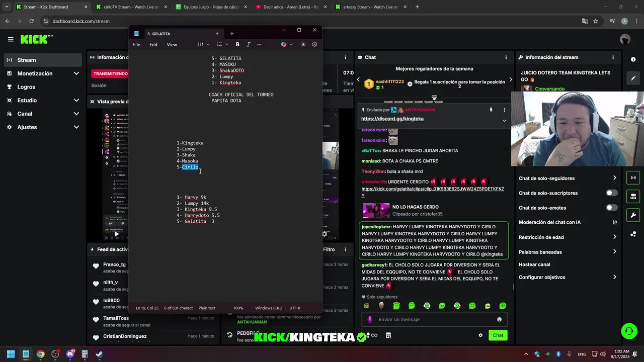Open pinned message options menu

[x=504, y=110]
